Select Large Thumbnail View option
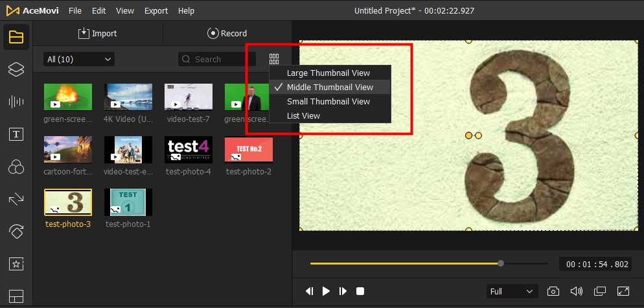 tap(328, 73)
